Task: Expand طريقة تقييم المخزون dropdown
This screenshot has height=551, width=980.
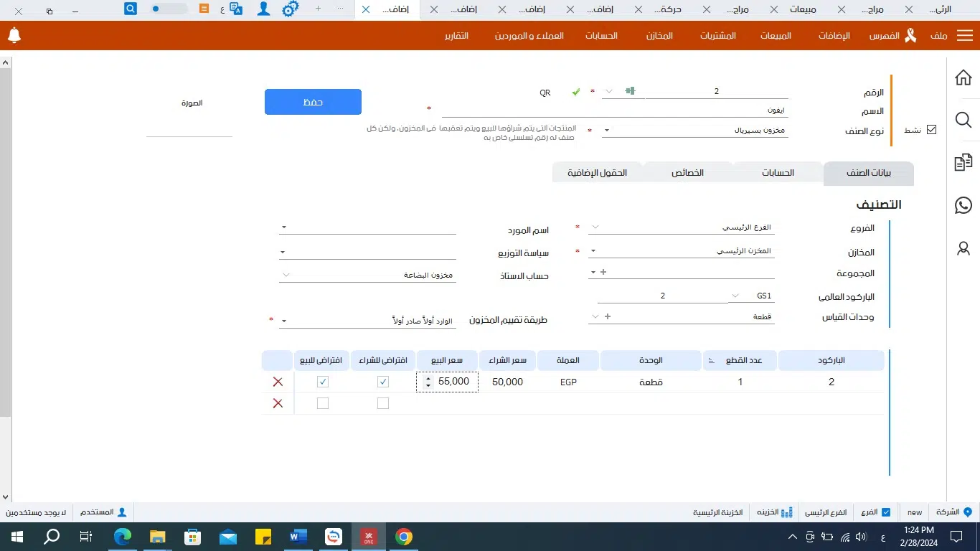Action: [x=283, y=321]
